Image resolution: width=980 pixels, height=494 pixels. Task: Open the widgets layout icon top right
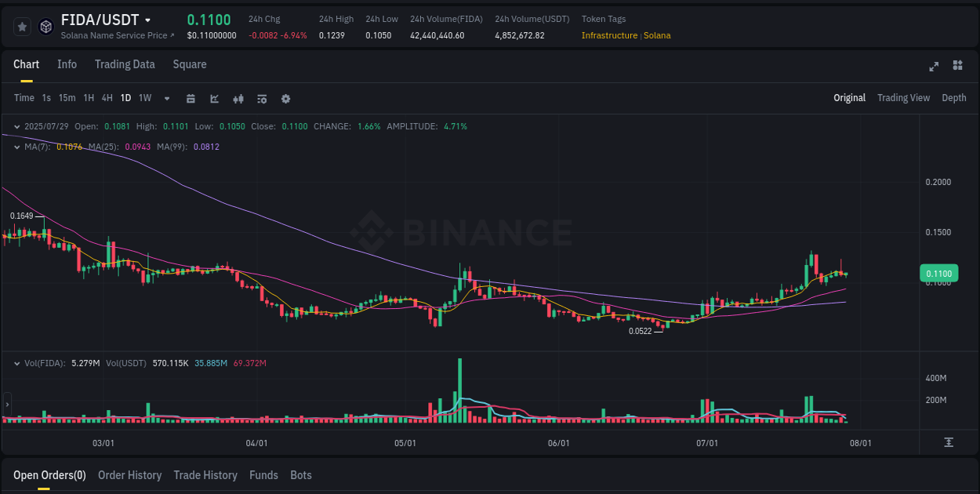tap(956, 67)
